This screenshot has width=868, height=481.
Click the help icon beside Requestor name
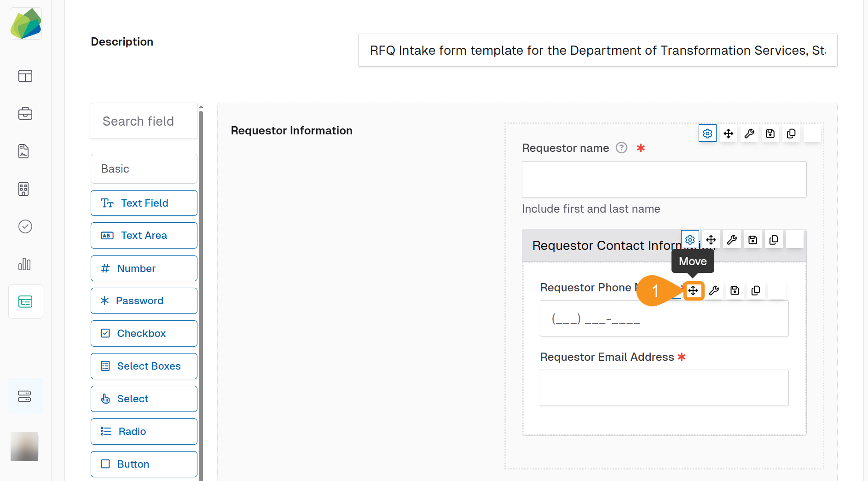621,148
